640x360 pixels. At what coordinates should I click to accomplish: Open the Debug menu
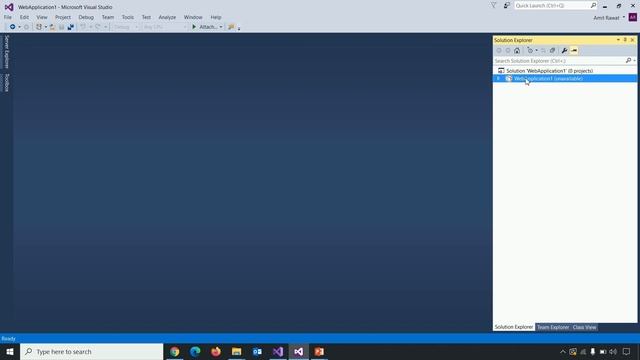click(86, 17)
